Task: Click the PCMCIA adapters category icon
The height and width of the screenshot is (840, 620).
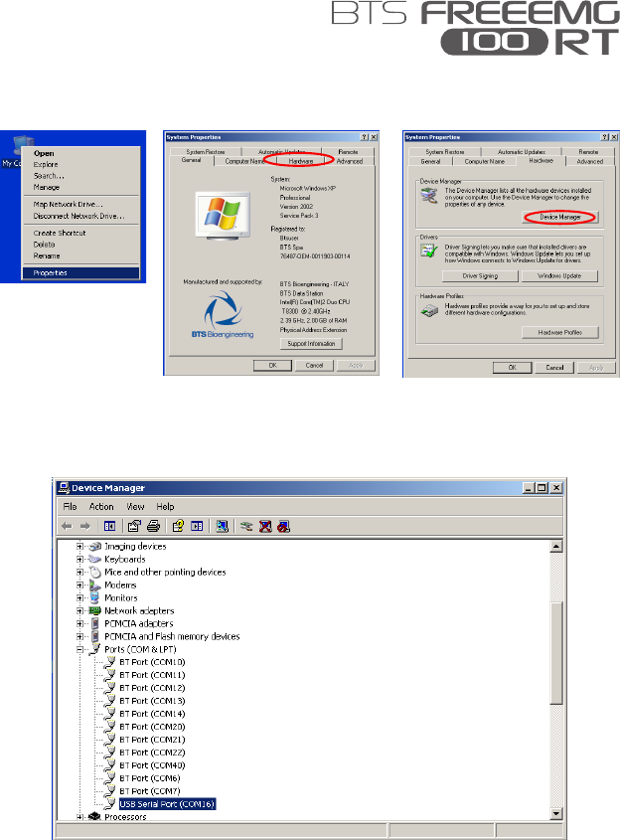Action: (x=95, y=623)
